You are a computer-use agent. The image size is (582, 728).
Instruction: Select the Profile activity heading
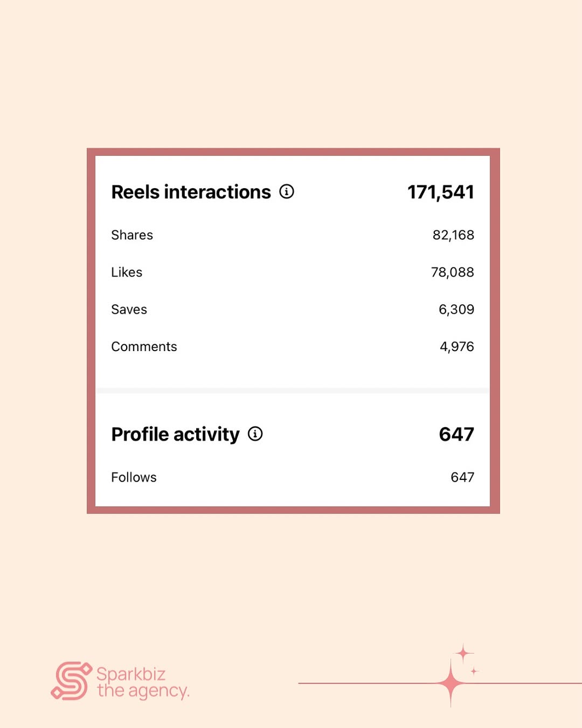click(x=175, y=434)
